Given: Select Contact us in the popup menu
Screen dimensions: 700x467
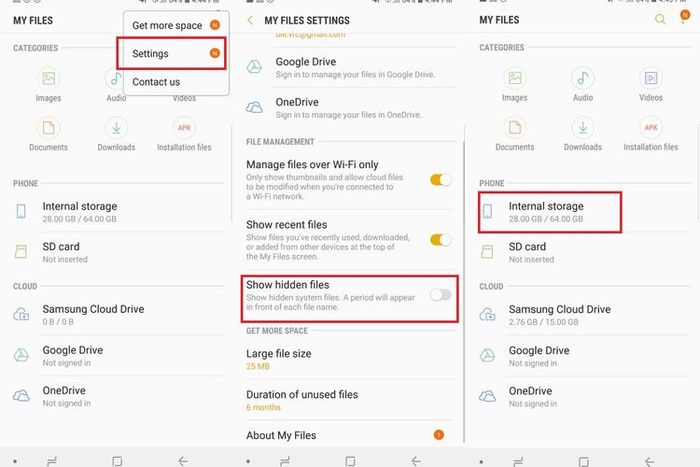Looking at the screenshot, I should tap(157, 82).
